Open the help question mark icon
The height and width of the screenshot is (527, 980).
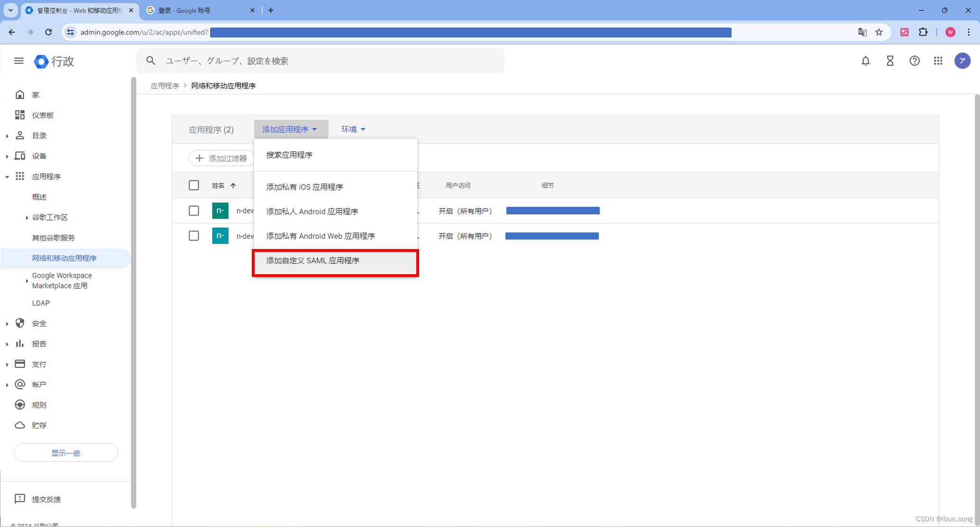point(915,61)
